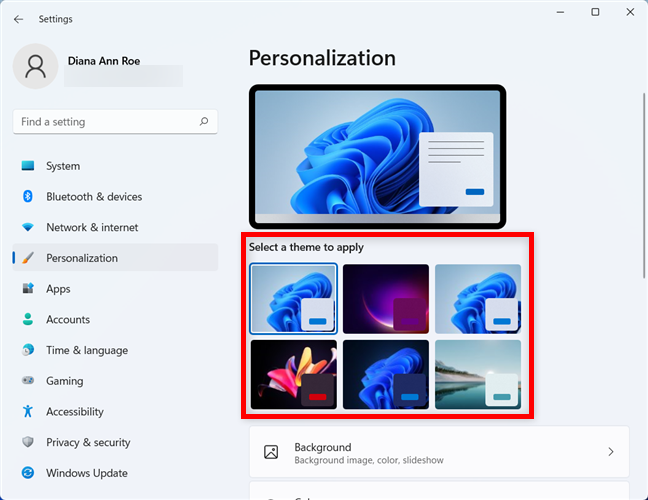Click the search magnifier icon
648x500 pixels.
[204, 121]
